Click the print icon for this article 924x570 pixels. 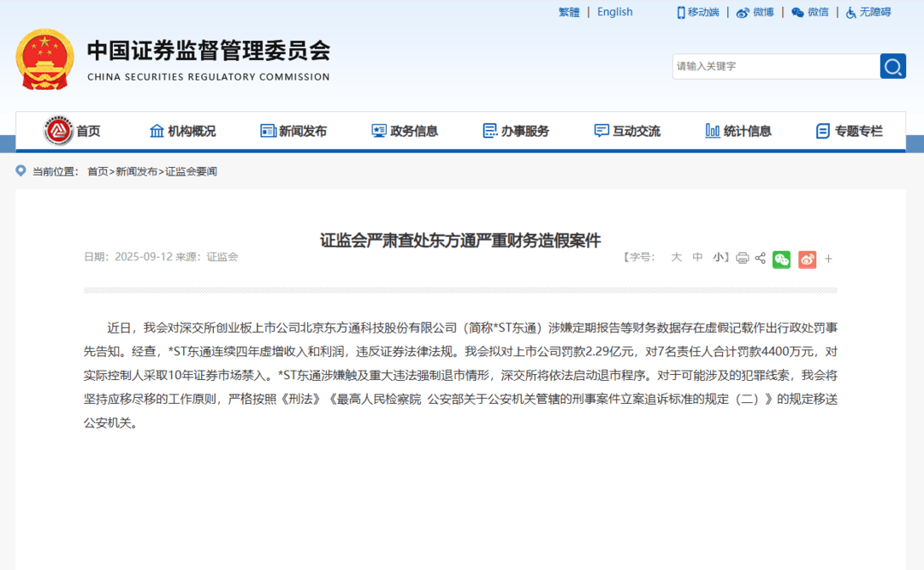tap(742, 258)
